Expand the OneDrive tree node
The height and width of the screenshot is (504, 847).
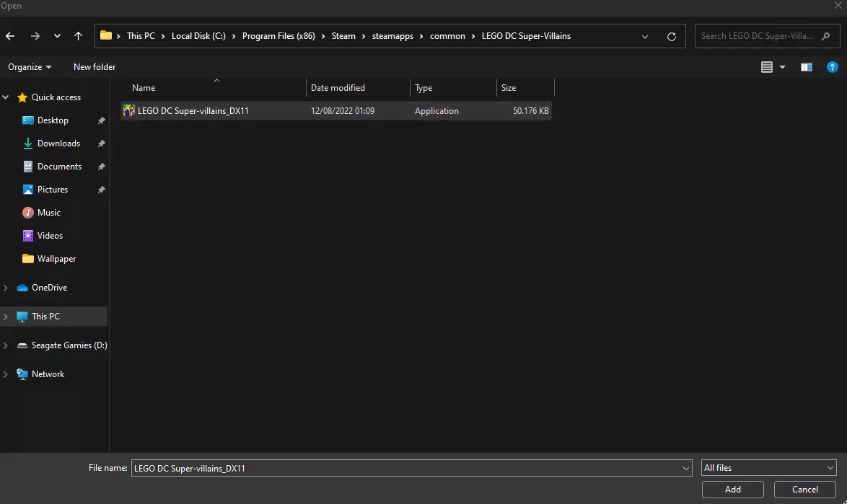(x=5, y=288)
